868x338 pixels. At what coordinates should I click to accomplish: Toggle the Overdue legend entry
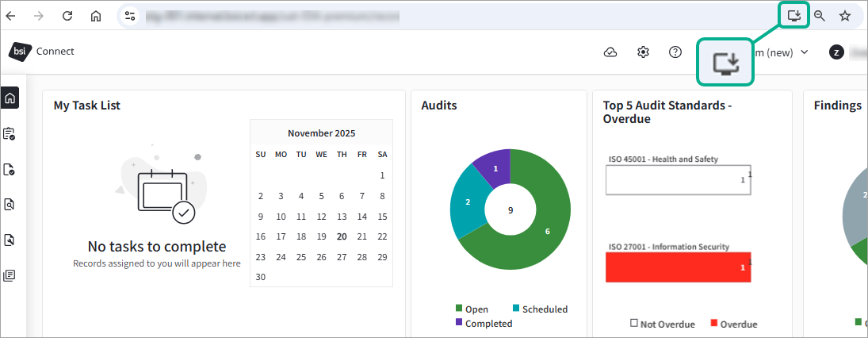pos(733,325)
